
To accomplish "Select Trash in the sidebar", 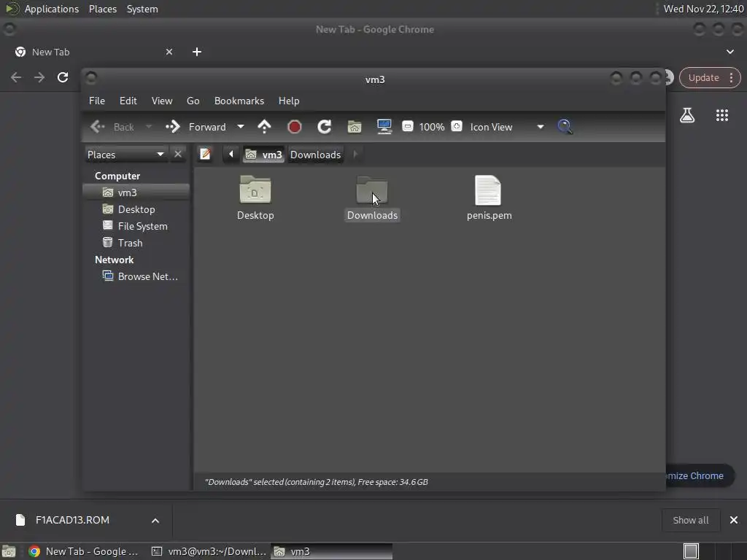I will (x=136, y=243).
